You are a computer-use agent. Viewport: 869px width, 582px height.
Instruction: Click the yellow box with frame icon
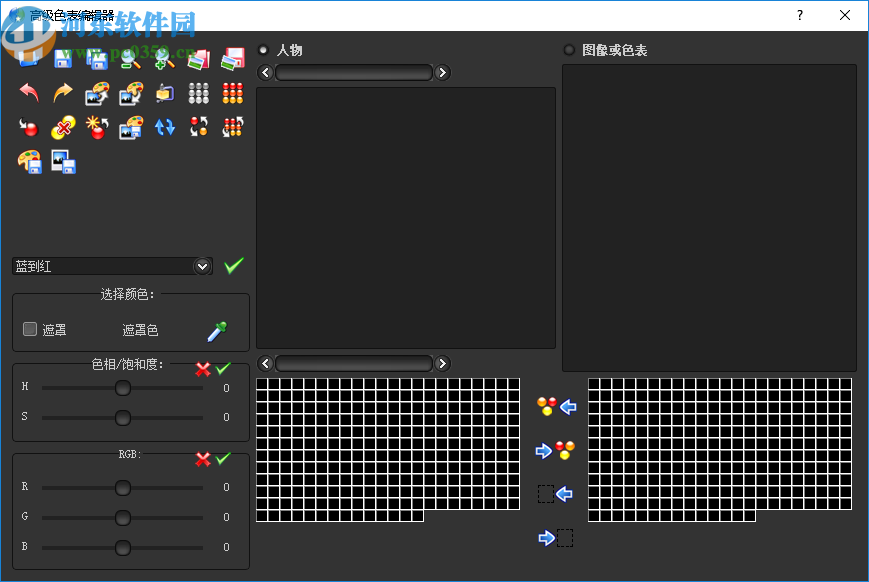(x=165, y=93)
